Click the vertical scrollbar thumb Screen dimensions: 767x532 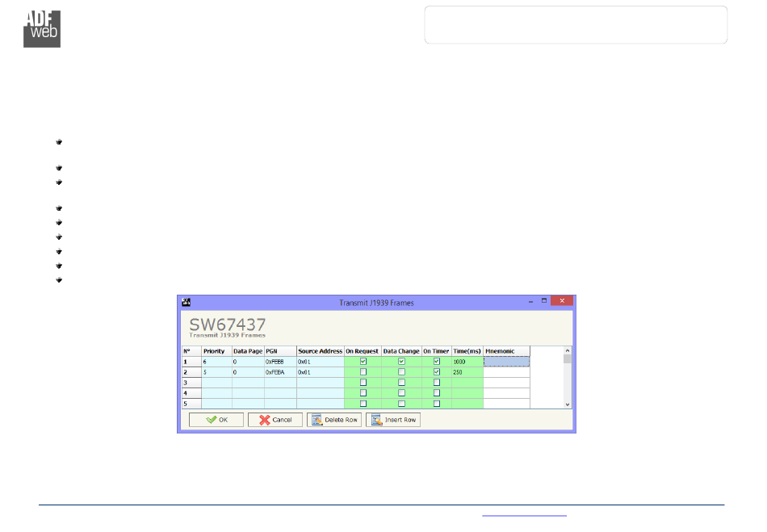click(x=568, y=359)
